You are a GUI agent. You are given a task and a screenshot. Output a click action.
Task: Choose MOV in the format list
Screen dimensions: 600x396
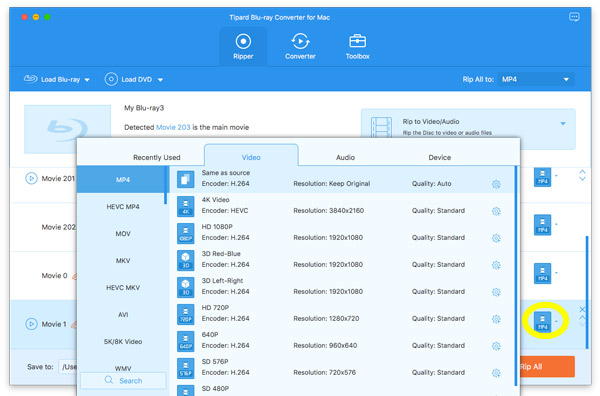(x=123, y=234)
